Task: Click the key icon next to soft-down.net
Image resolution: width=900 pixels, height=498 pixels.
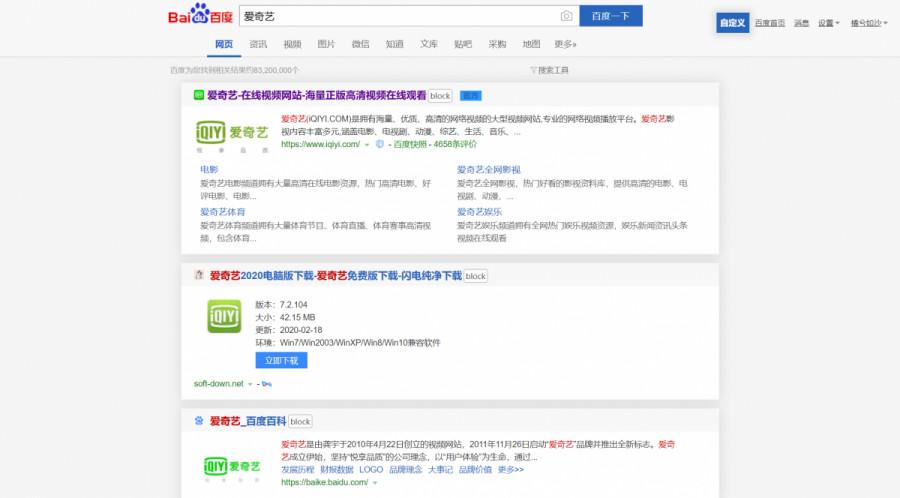Action: [x=267, y=384]
